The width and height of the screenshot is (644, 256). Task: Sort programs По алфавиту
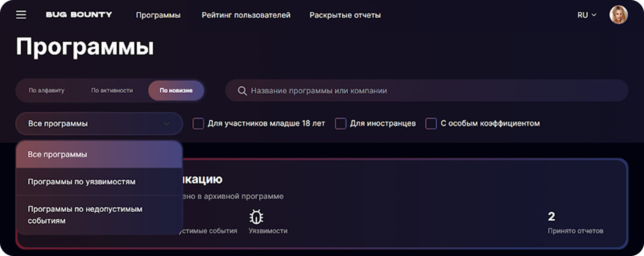tap(47, 91)
